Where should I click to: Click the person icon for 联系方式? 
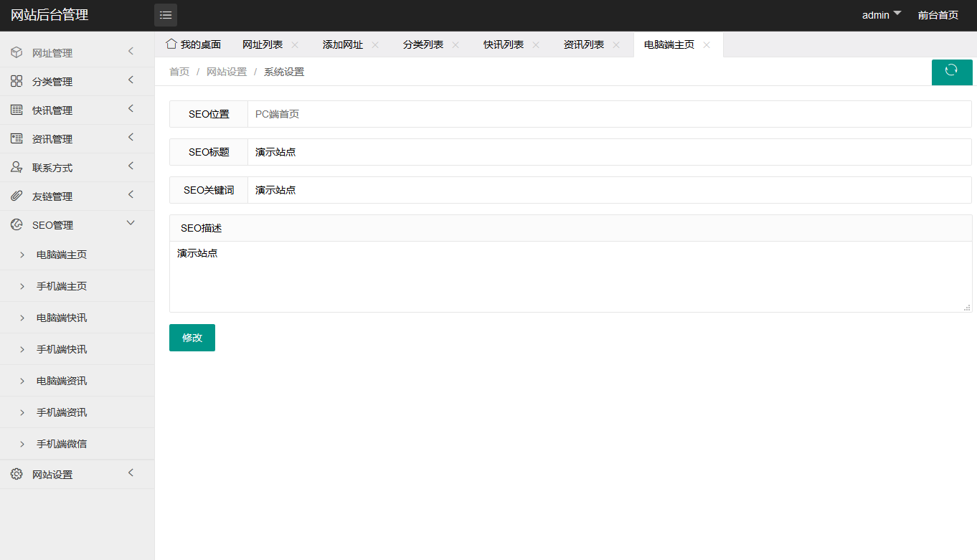point(16,167)
